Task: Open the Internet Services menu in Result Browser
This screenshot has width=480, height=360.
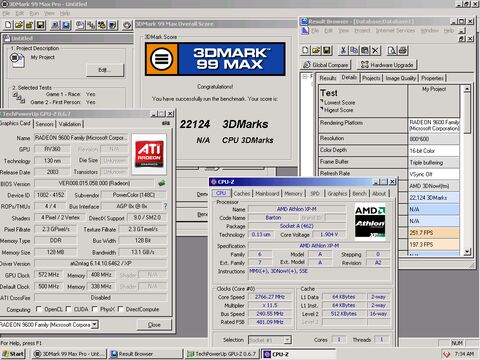Action: click(x=395, y=30)
